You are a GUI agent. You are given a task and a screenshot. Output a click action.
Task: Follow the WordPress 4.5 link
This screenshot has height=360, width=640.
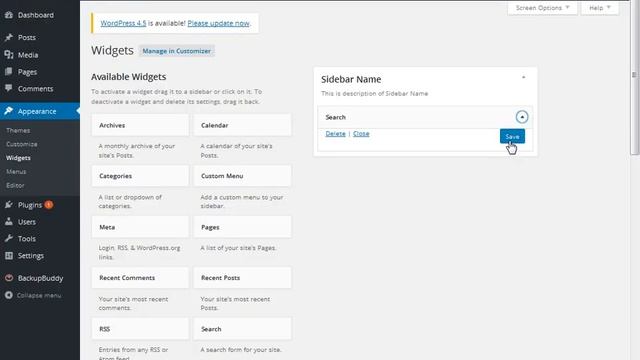[x=123, y=23]
